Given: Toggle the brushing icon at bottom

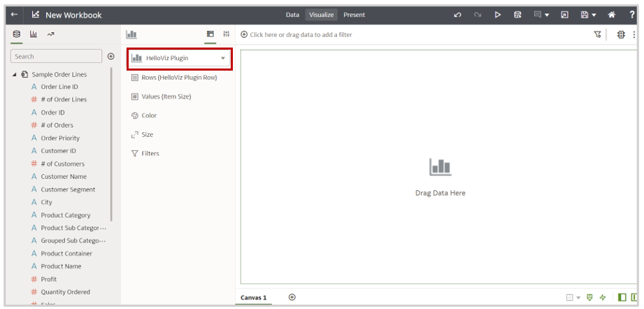Looking at the screenshot, I should 589,298.
